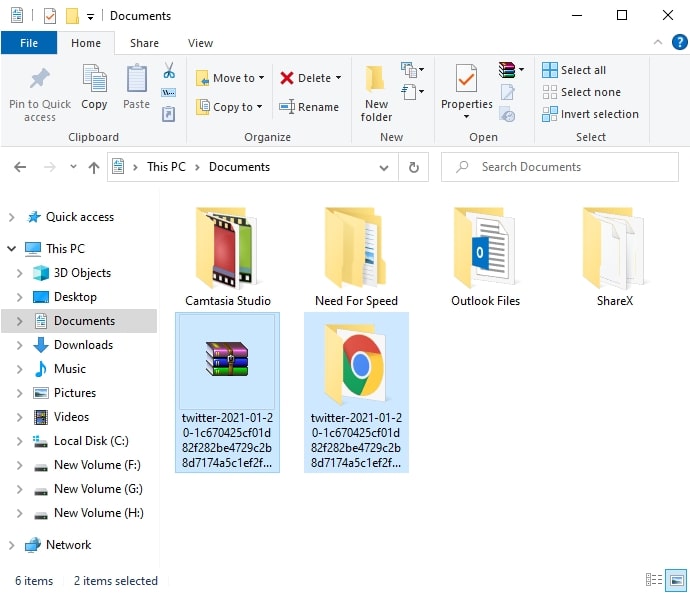This screenshot has height=593, width=690.
Task: Open the Recent locations dropdown arrow
Action: tap(73, 167)
